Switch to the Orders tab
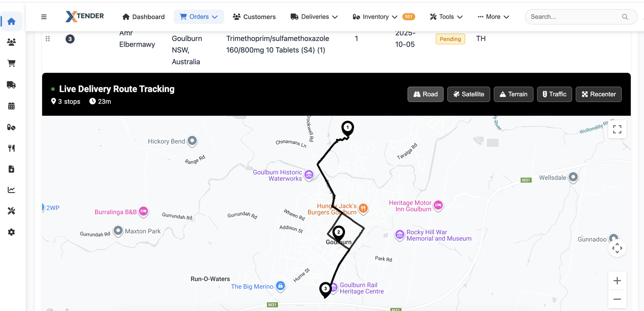 199,17
